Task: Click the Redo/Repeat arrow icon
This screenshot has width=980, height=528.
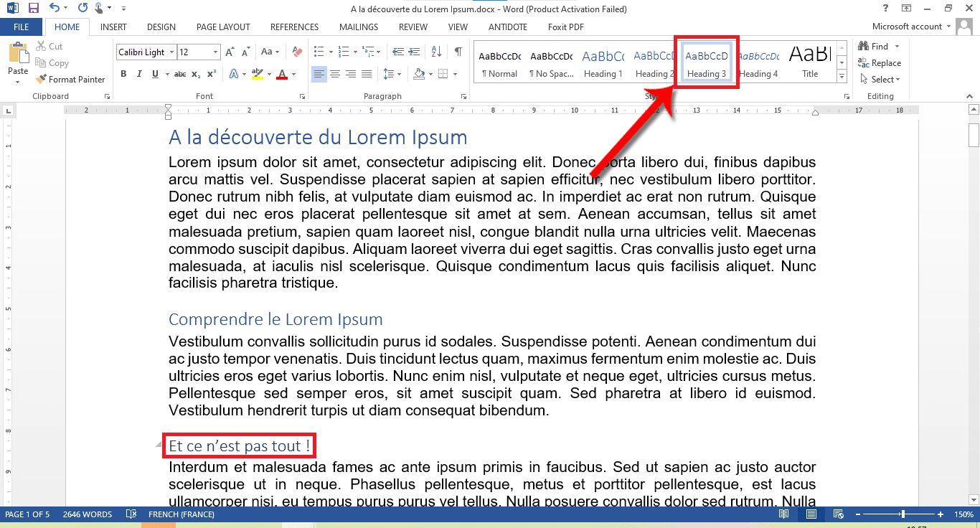Action: [83, 9]
